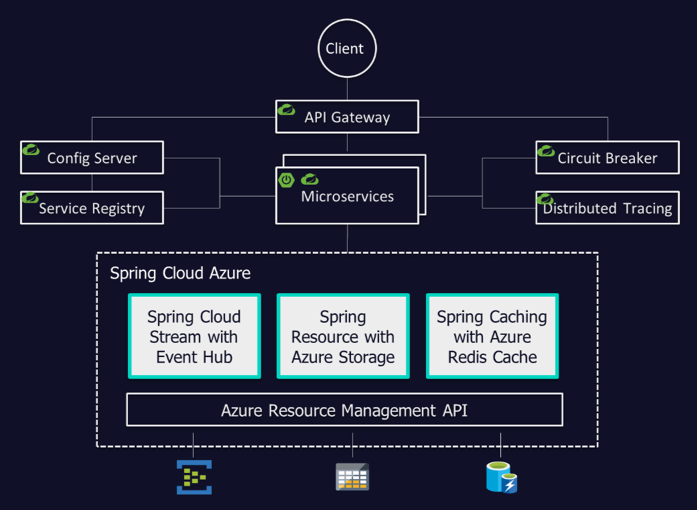Click the Azure Resource Management API bar

[344, 410]
